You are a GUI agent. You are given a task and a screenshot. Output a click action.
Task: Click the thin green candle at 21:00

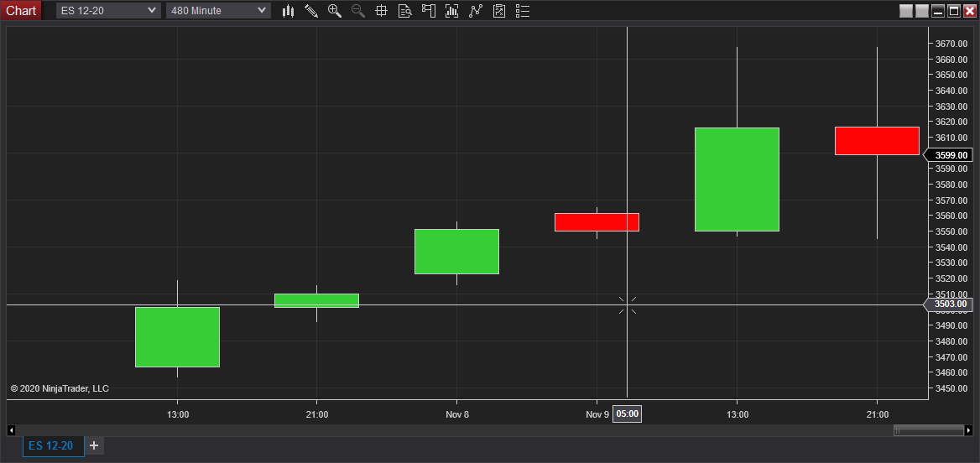coord(317,300)
